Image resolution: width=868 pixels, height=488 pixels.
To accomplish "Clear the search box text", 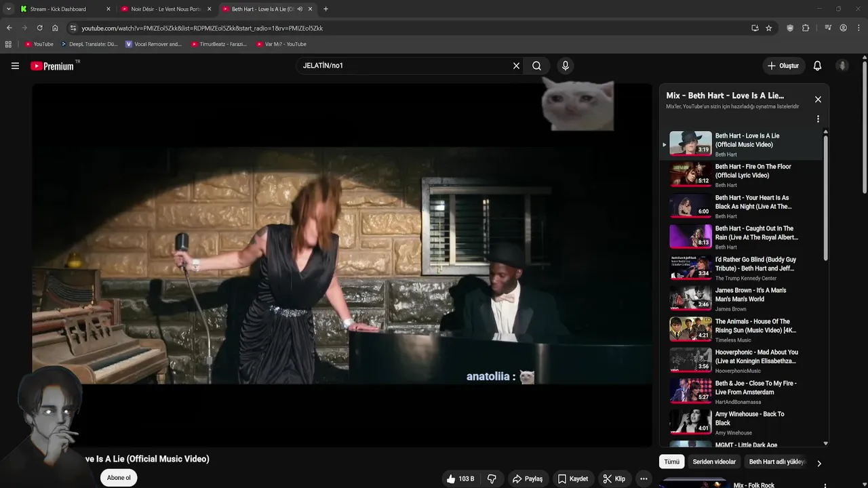I will (x=516, y=66).
